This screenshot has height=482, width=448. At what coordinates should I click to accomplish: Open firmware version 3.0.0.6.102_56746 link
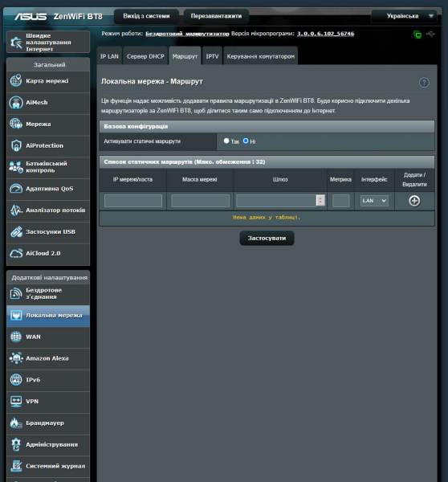(x=325, y=34)
